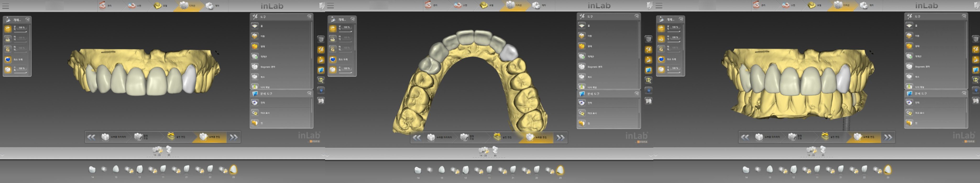The width and height of the screenshot is (980, 183).
Task: Collapse the objects panel in rightmost window
Action: click(681, 19)
